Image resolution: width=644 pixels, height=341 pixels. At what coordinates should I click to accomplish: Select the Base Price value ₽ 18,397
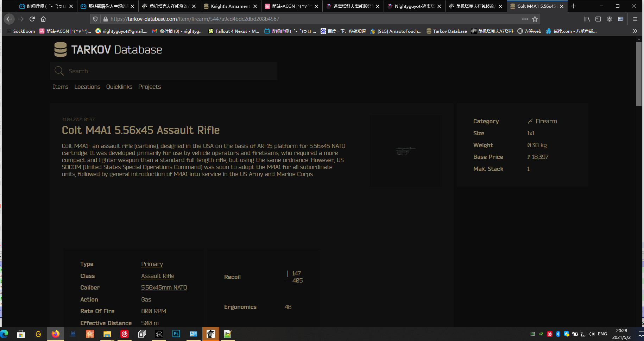click(538, 157)
